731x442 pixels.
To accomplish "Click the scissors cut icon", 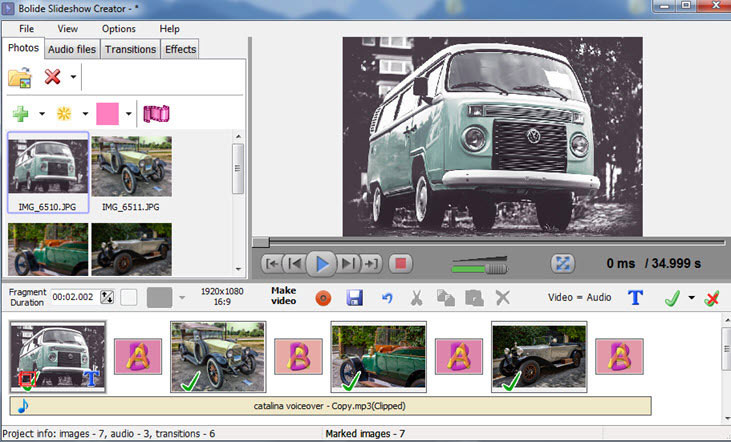I will click(x=417, y=297).
